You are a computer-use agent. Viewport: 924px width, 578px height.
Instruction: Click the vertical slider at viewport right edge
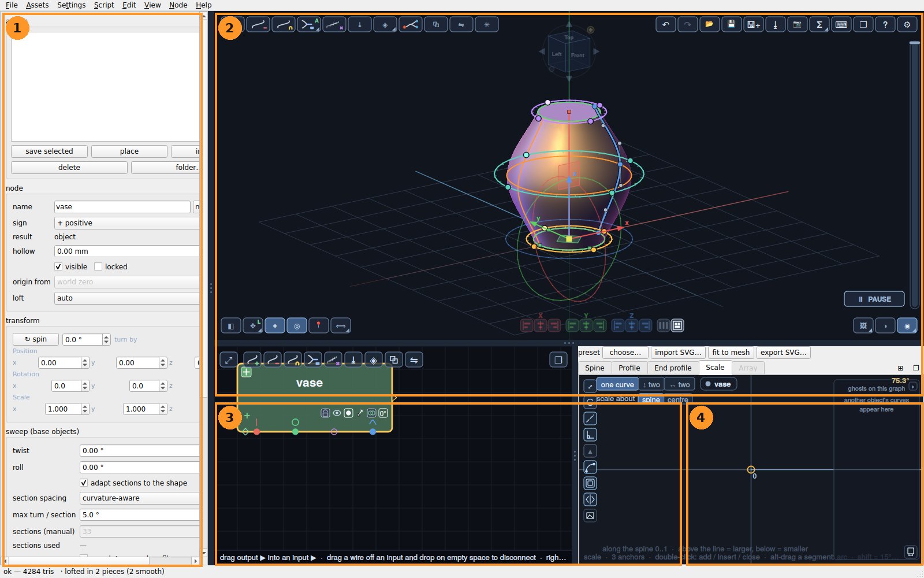point(914,173)
